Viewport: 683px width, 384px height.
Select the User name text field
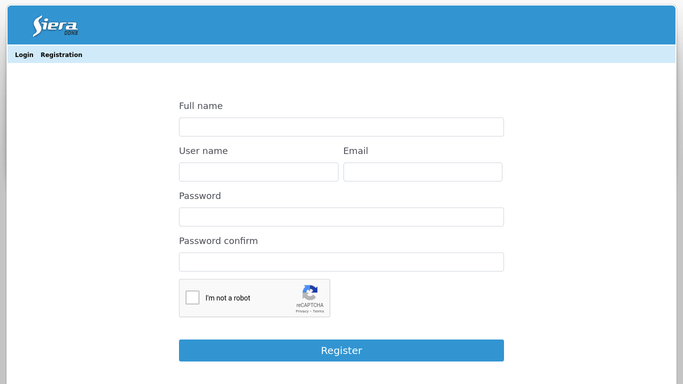(x=259, y=172)
